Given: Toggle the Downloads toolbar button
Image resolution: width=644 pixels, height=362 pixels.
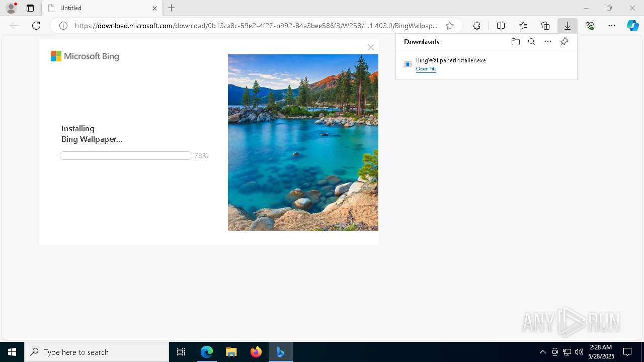Looking at the screenshot, I should coord(568,26).
